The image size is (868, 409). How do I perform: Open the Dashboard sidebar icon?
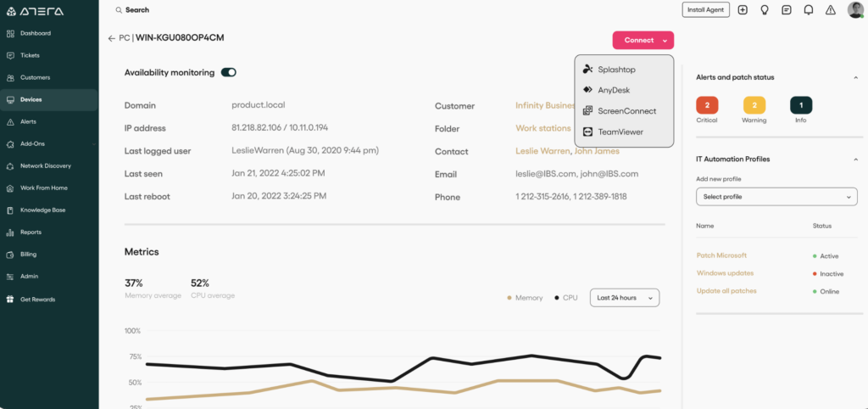pos(10,33)
